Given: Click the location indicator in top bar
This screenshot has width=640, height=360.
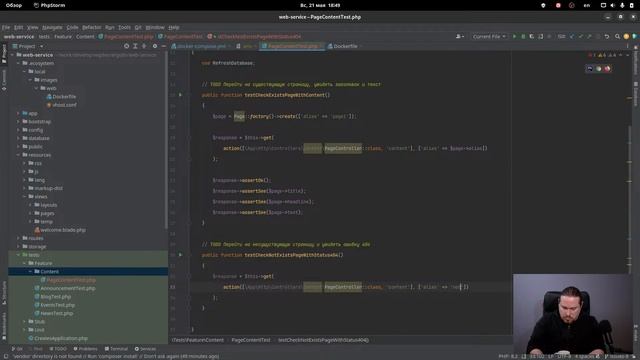Looking at the screenshot, I should click(543, 5).
